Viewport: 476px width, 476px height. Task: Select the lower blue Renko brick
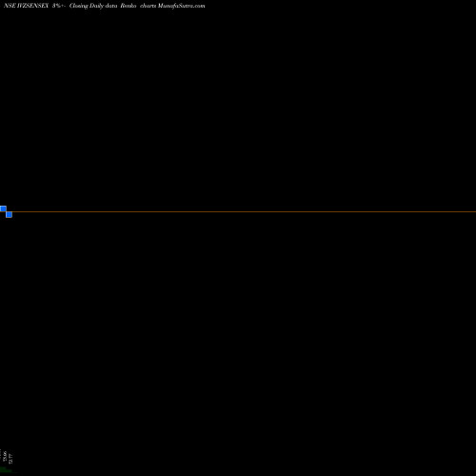point(9,214)
